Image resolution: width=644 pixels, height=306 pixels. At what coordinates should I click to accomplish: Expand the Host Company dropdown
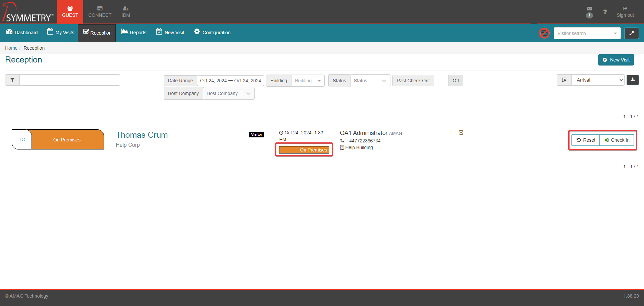(228, 93)
